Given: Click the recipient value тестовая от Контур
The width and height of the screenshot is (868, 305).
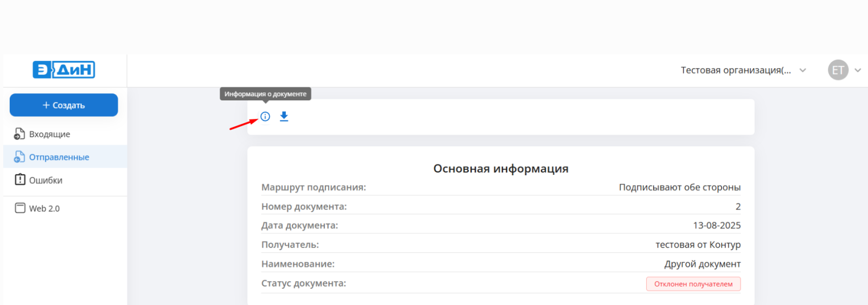Looking at the screenshot, I should click(x=698, y=245).
